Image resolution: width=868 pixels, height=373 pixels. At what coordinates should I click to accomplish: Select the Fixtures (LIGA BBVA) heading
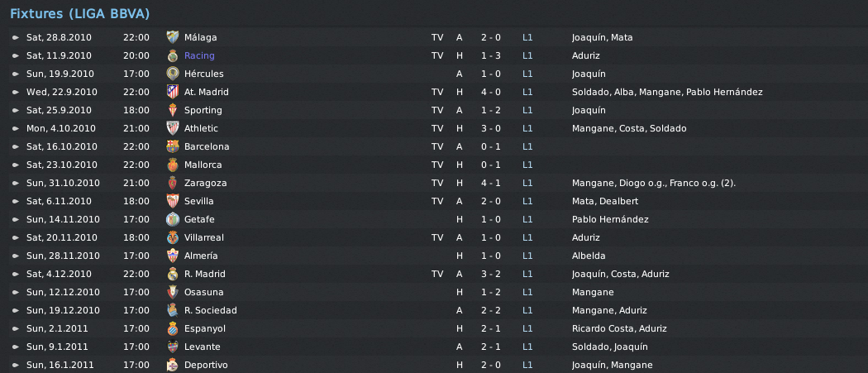[79, 14]
